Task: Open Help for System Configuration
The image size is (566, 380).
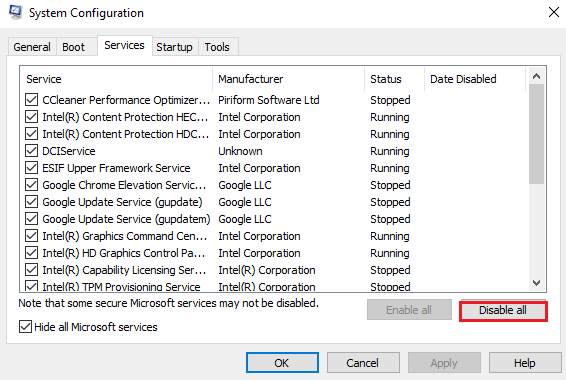Action: pyautogui.click(x=524, y=363)
